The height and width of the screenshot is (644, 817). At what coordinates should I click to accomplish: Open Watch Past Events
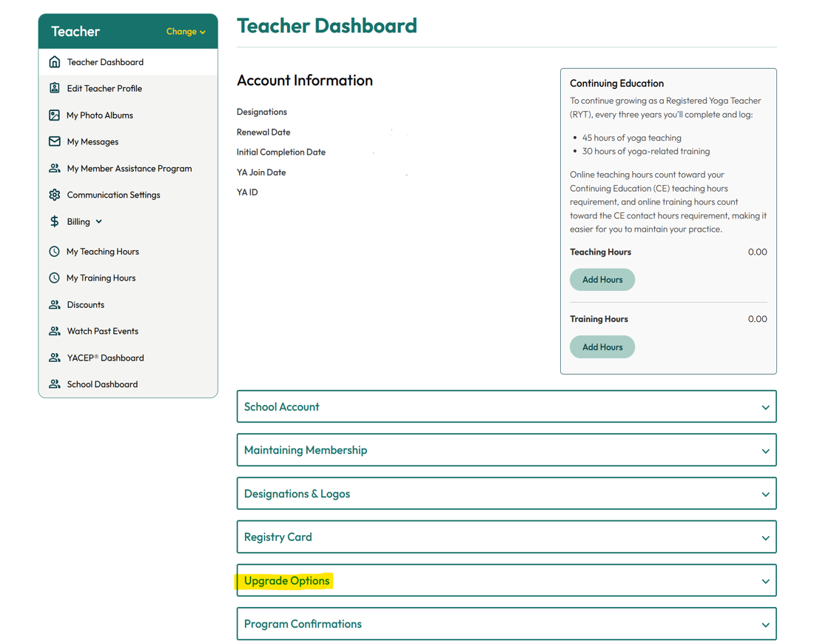tap(128, 332)
